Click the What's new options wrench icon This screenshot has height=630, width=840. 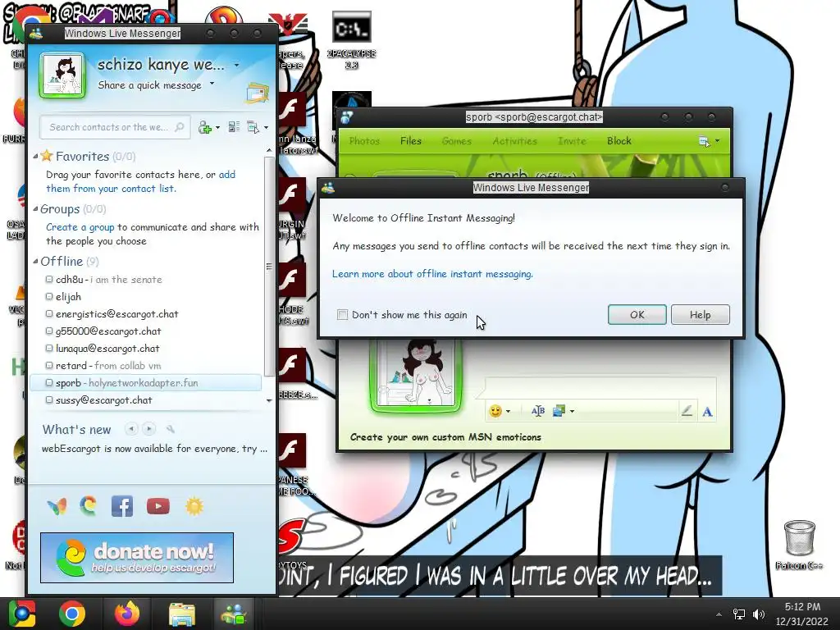[170, 428]
